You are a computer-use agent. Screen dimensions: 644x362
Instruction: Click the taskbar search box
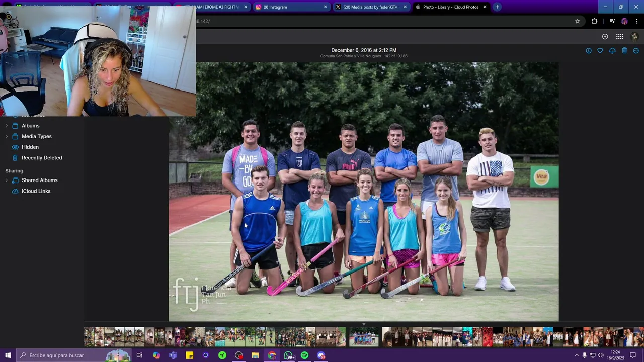tap(74, 355)
